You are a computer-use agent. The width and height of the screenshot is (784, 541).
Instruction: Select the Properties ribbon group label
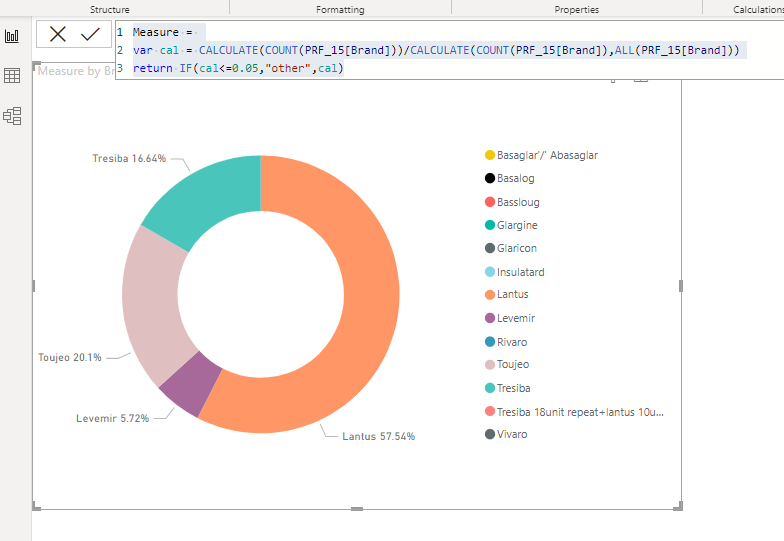(576, 10)
